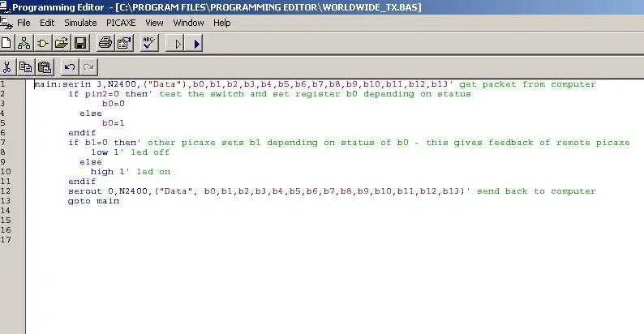
Task: Open the Window menu
Action: pos(188,23)
